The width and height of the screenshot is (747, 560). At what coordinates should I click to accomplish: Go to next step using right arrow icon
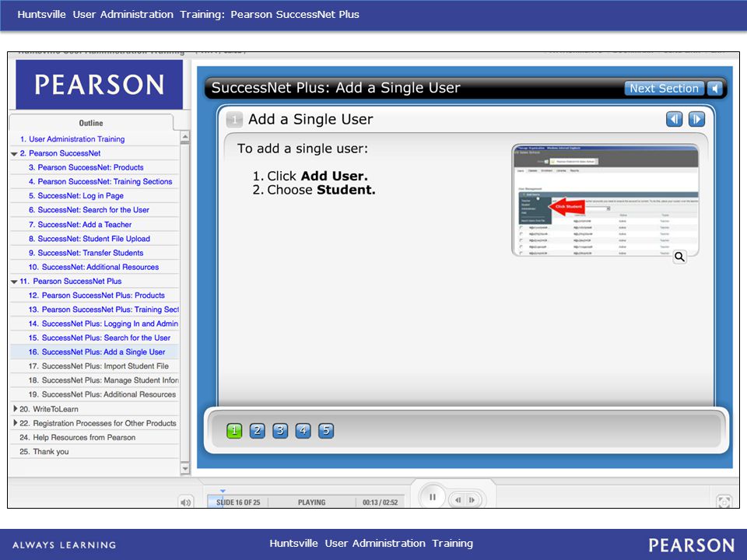point(696,119)
